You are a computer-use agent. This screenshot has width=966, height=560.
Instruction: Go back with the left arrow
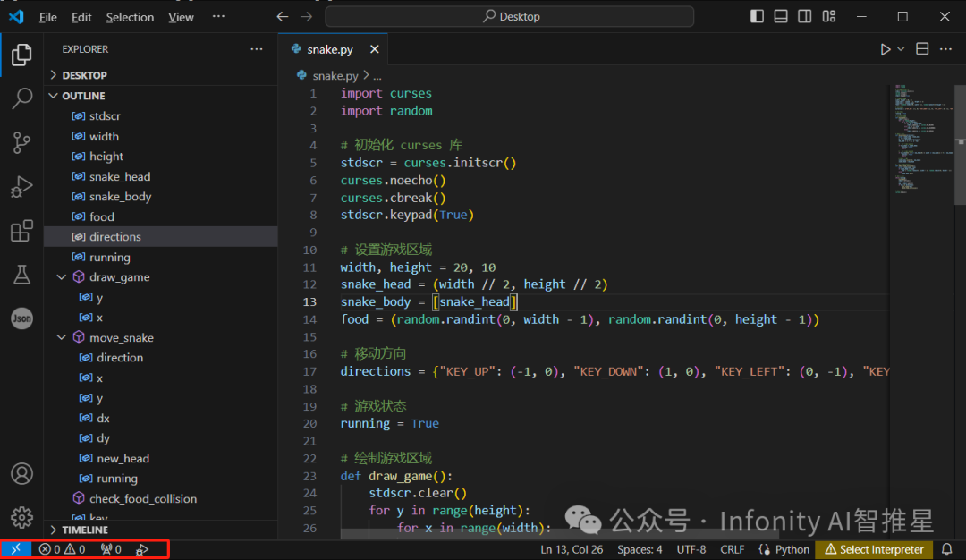point(282,17)
